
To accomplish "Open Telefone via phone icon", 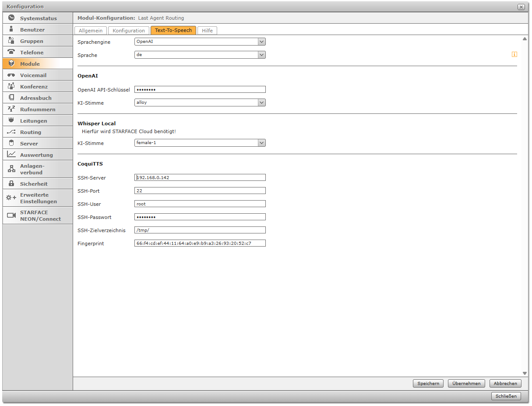I will (11, 52).
